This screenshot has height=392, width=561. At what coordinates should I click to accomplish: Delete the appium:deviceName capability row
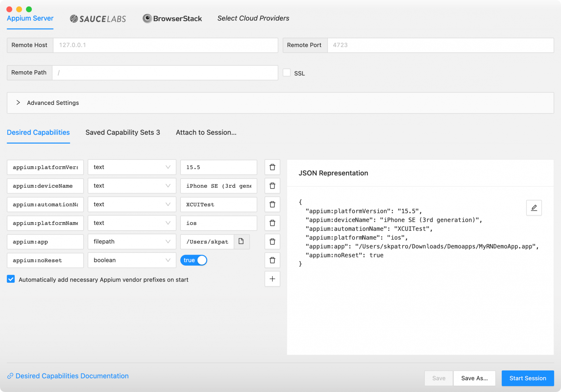coord(272,186)
